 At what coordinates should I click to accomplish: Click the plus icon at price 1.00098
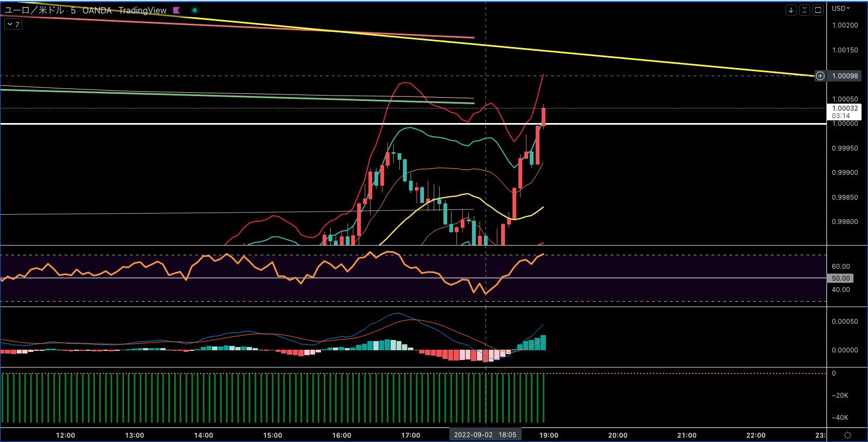point(820,76)
